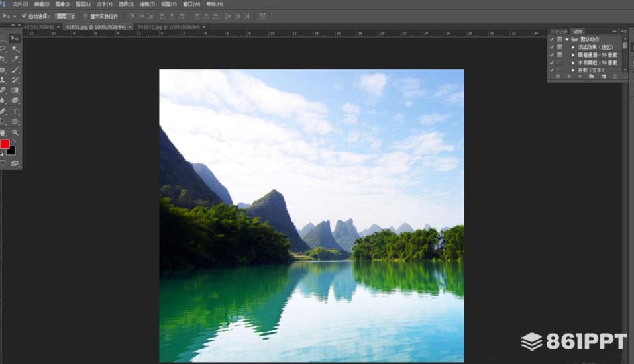Delete action with trash button
Image resolution: width=634 pixels, height=364 pixels.
[x=615, y=76]
